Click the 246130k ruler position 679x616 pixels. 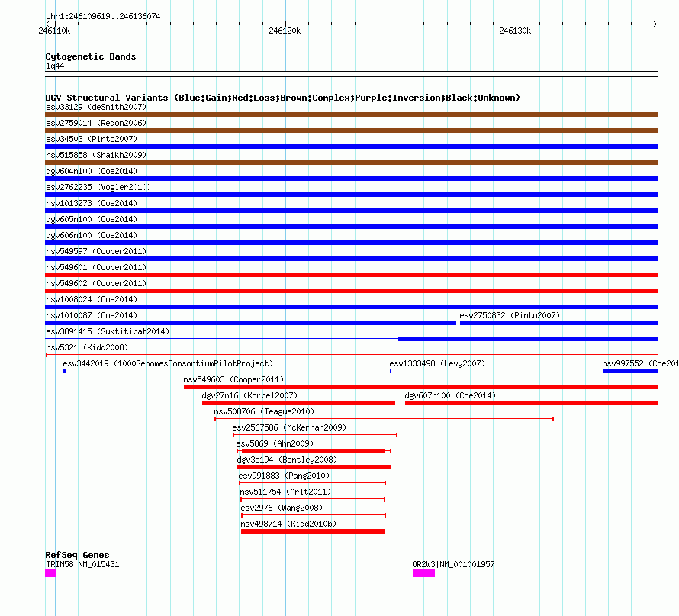[515, 31]
